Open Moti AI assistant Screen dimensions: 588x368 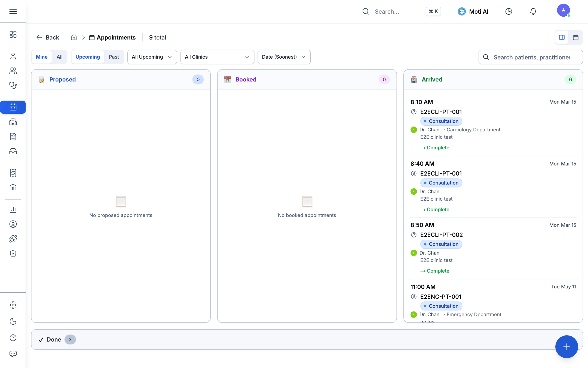pyautogui.click(x=473, y=11)
